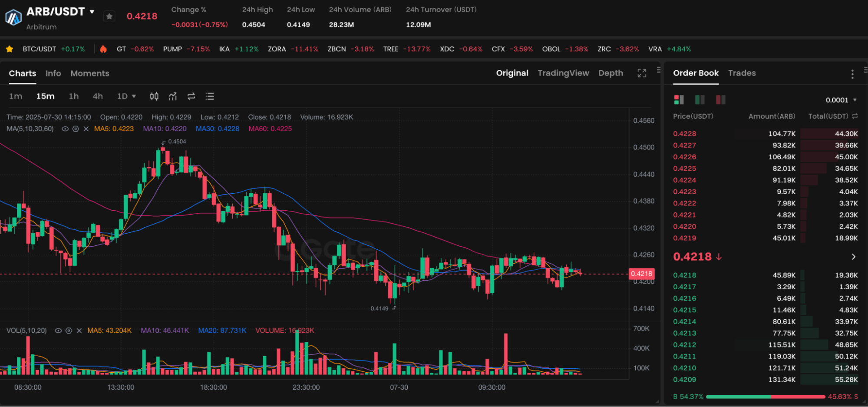Expand chart to fullscreen
868x407 pixels.
(642, 73)
